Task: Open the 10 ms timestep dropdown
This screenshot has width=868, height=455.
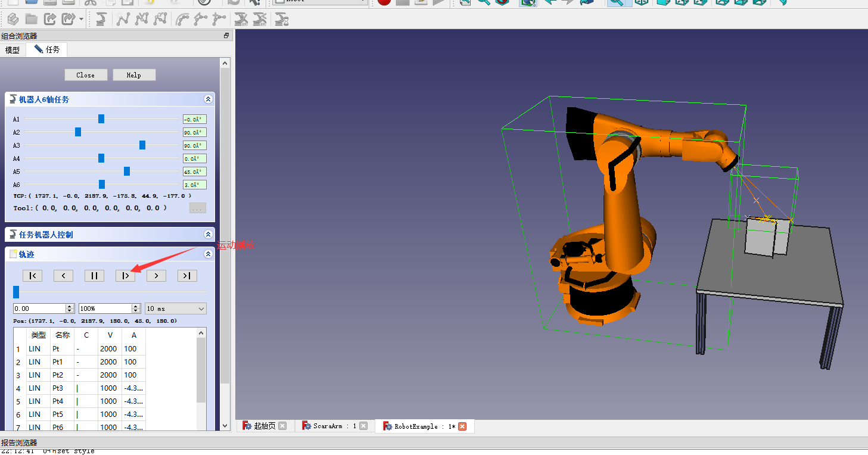Action: click(x=176, y=308)
